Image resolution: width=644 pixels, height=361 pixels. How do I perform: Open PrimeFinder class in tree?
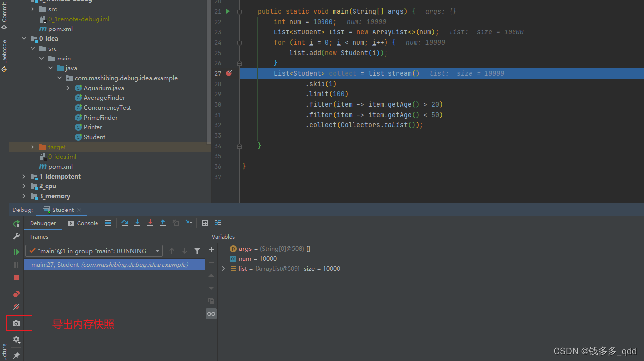pyautogui.click(x=97, y=118)
